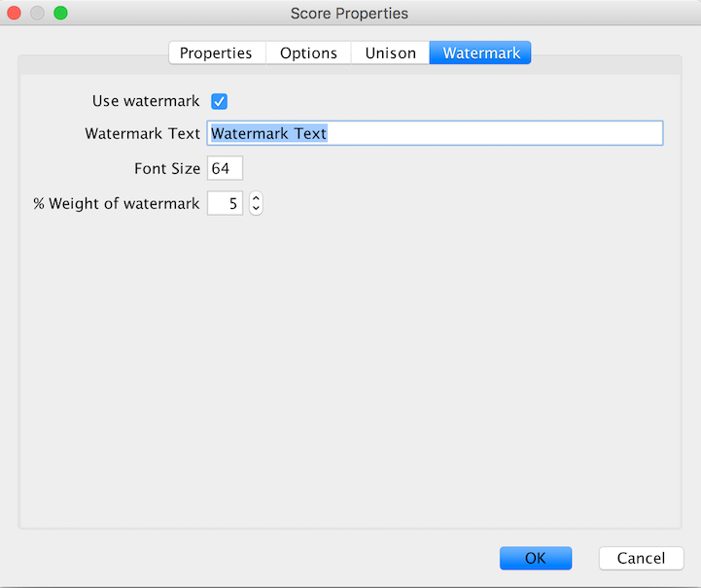Viewport: 701px width, 588px height.
Task: Open the Options tab
Action: pos(308,52)
